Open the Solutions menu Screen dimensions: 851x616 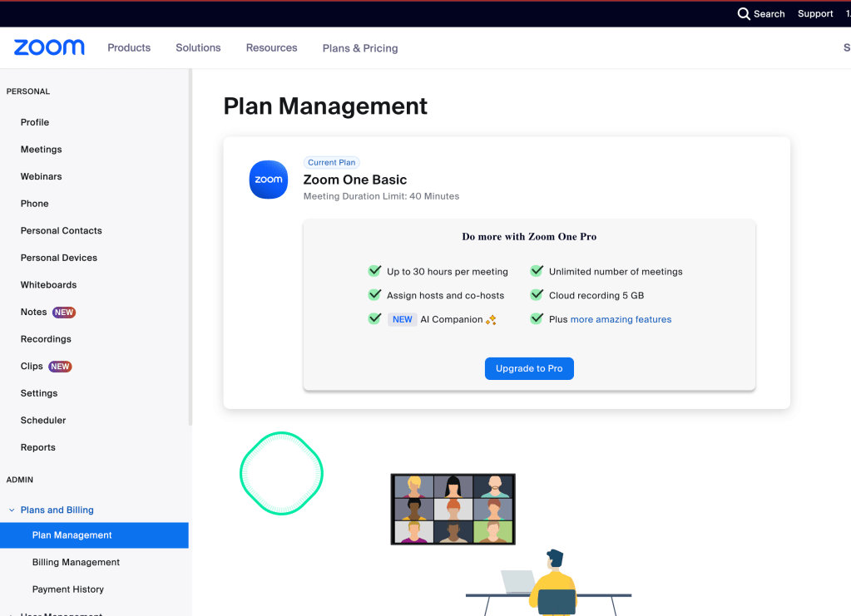[198, 47]
